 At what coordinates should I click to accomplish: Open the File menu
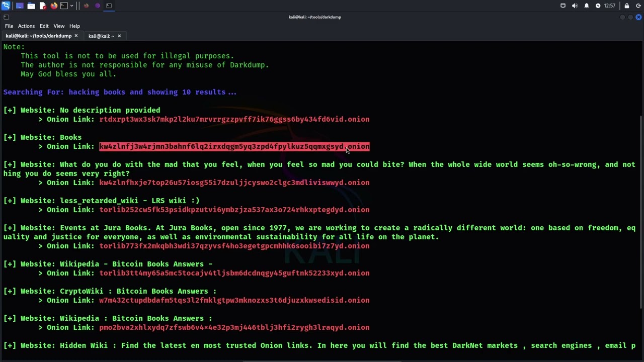[9, 26]
